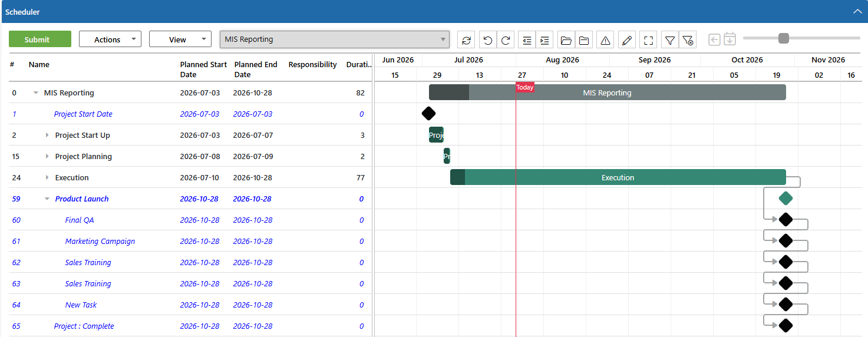
Task: Click the calendar download icon
Action: [x=730, y=39]
